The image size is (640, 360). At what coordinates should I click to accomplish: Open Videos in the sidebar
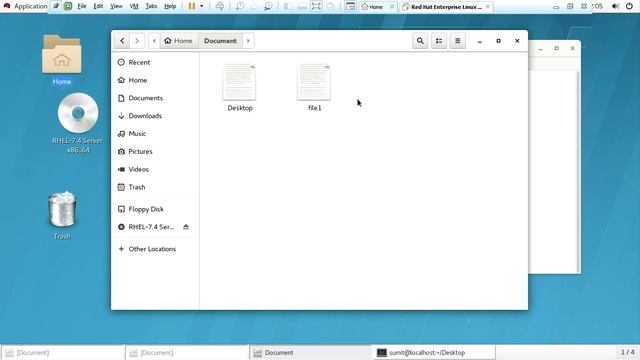155,169
